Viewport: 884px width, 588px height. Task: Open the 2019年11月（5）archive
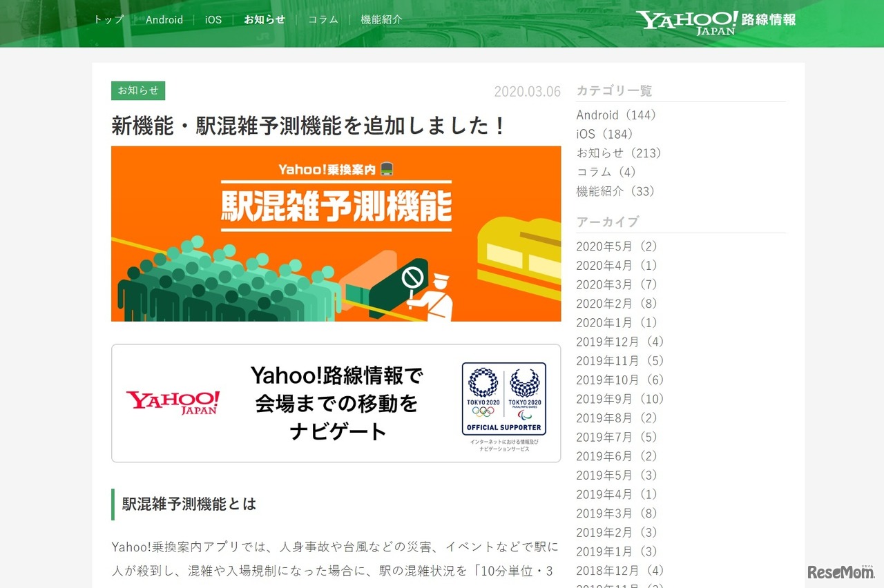[x=620, y=361]
